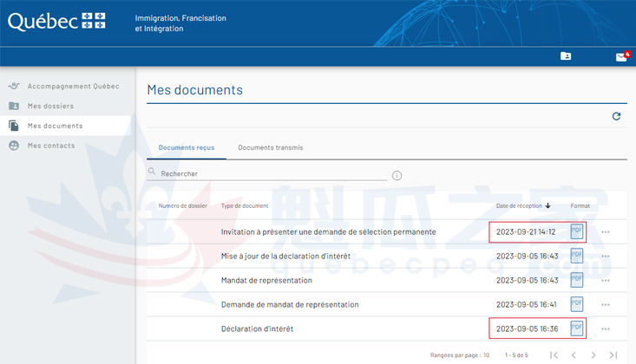The height and width of the screenshot is (364, 636).
Task: Open options menu for Invitation à présenter row
Action: tap(606, 232)
